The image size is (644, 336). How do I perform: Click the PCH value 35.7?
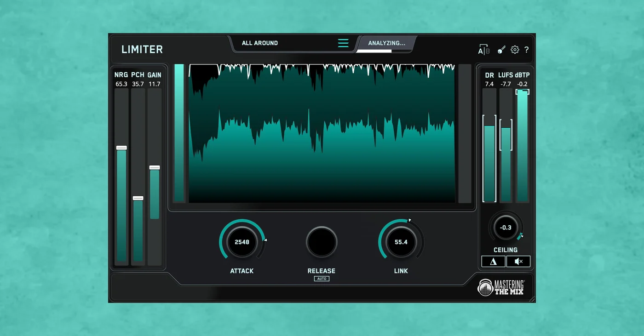coord(138,84)
